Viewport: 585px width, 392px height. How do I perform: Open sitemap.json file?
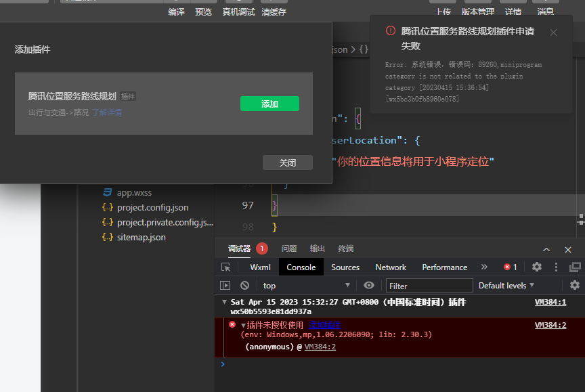tap(141, 237)
